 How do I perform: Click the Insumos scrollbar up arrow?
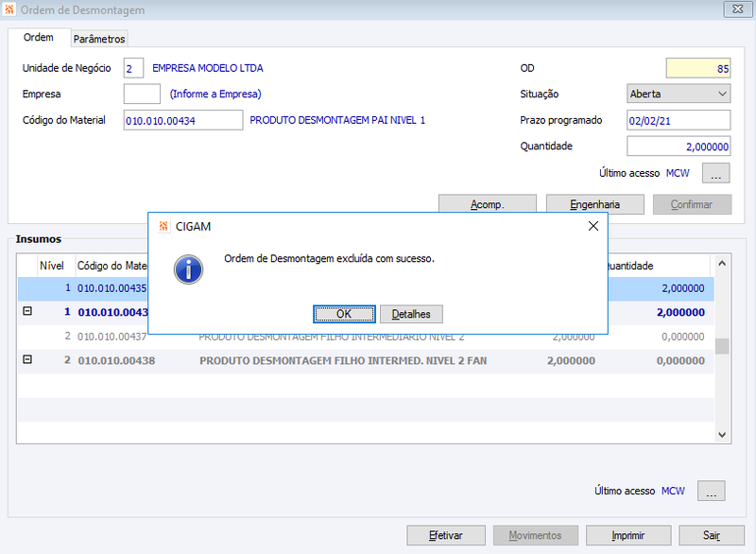722,263
